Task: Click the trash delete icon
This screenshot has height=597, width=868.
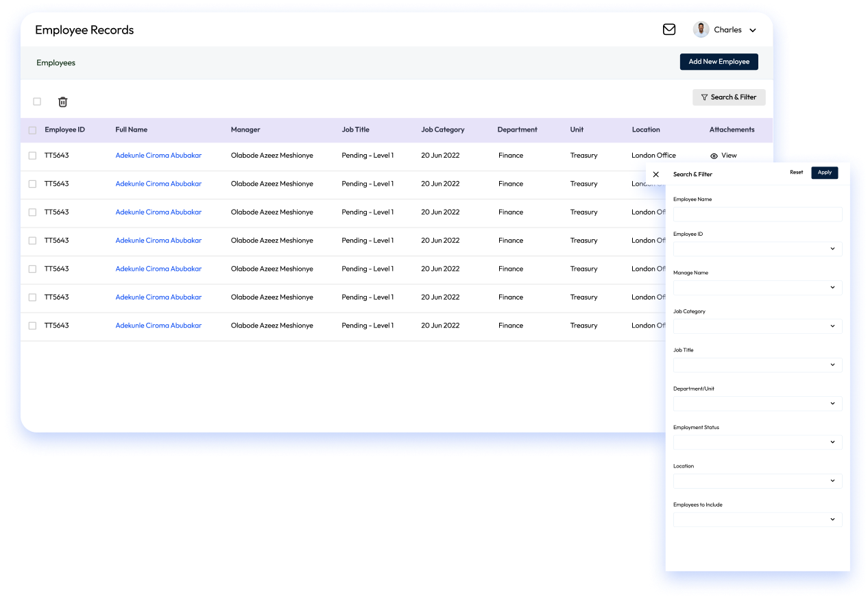Action: click(x=62, y=102)
